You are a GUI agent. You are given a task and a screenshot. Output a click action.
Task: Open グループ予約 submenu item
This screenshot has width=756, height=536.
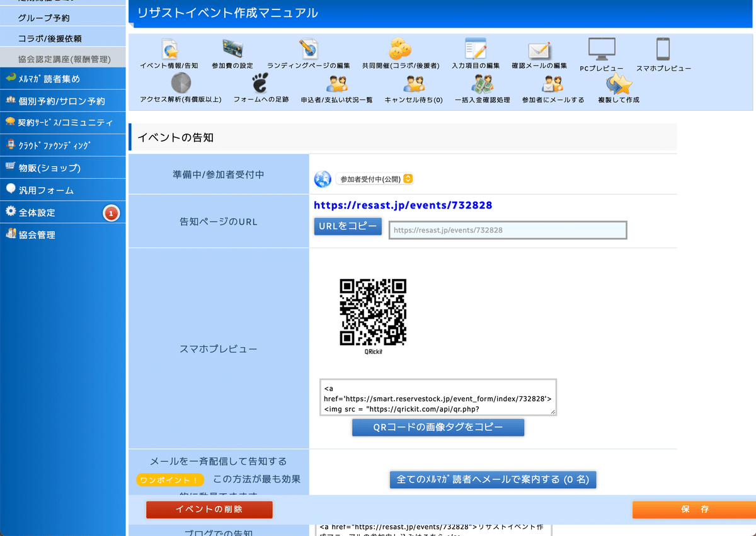coord(63,18)
